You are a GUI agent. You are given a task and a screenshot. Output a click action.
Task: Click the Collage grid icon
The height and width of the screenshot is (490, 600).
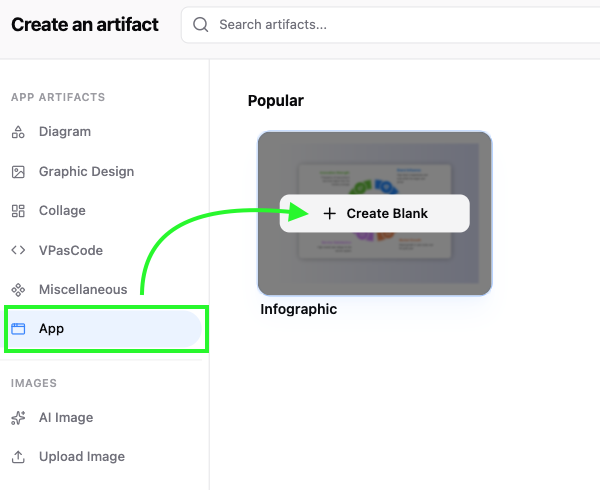(18, 211)
